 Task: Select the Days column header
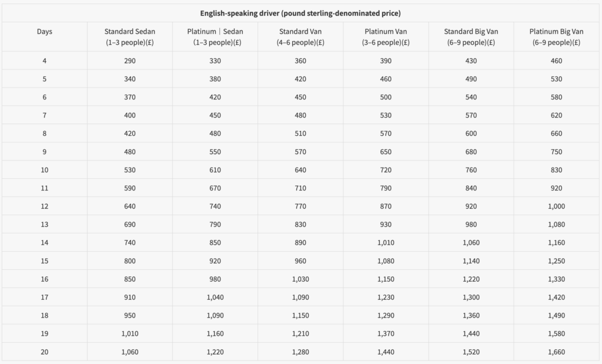click(x=44, y=32)
